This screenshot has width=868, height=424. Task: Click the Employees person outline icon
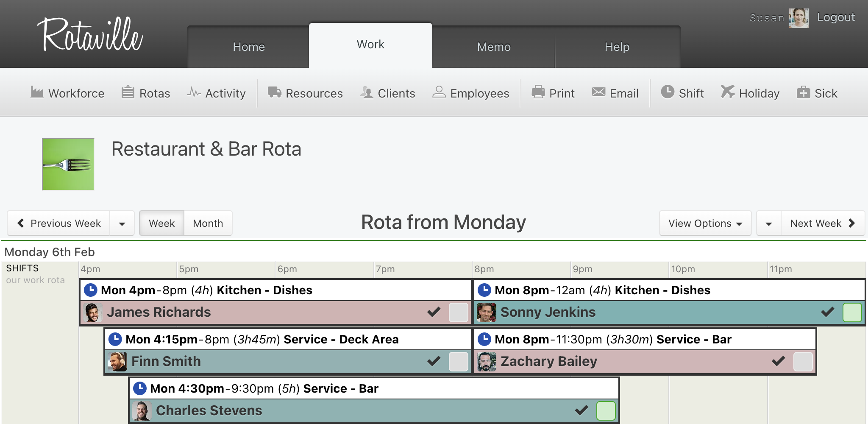click(439, 92)
